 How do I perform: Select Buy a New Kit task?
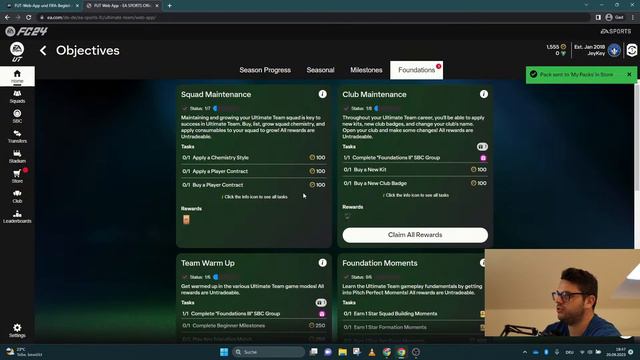click(415, 169)
